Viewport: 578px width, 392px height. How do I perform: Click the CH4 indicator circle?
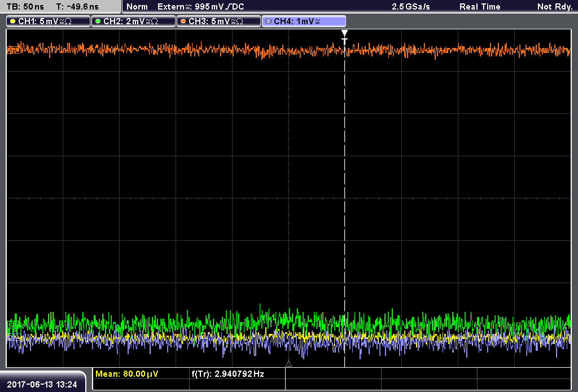coord(268,21)
